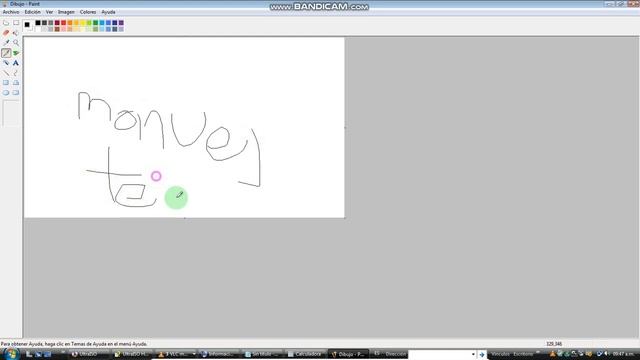The height and width of the screenshot is (360, 640).
Task: Open the Imagen menu
Action: tap(66, 12)
